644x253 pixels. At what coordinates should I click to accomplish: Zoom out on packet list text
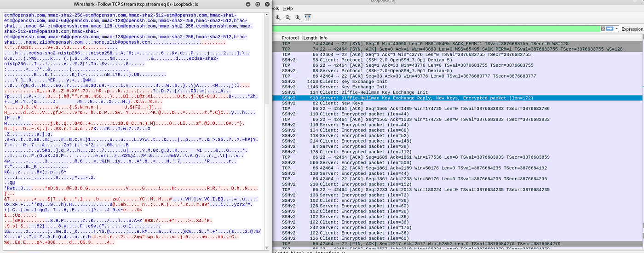click(288, 18)
